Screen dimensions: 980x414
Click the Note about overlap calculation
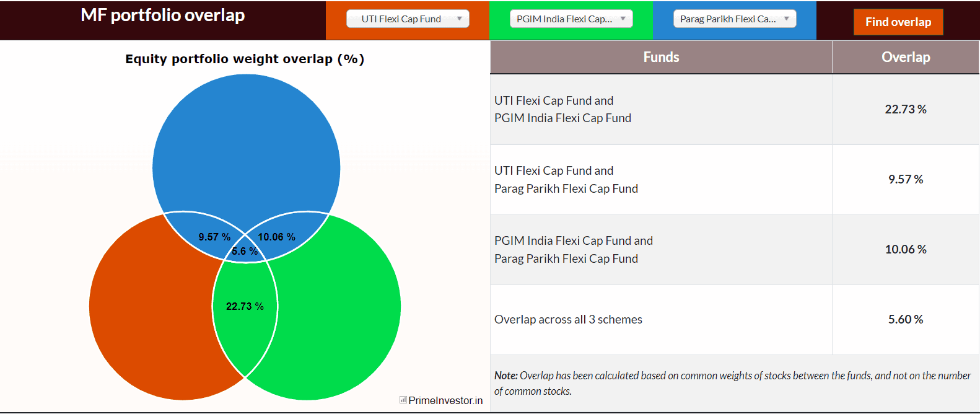(732, 383)
